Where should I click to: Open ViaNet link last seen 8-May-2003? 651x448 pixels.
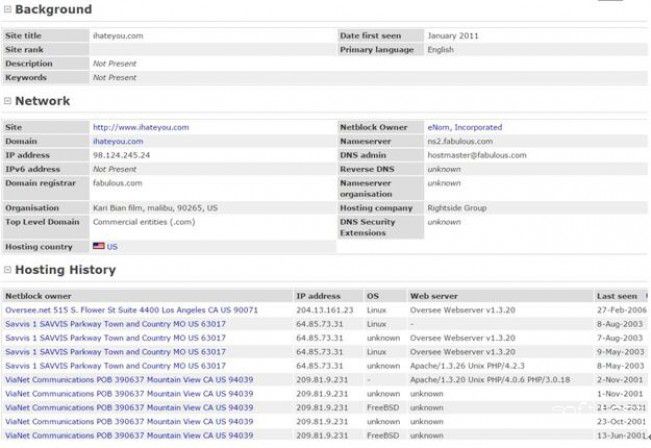[x=129, y=366]
